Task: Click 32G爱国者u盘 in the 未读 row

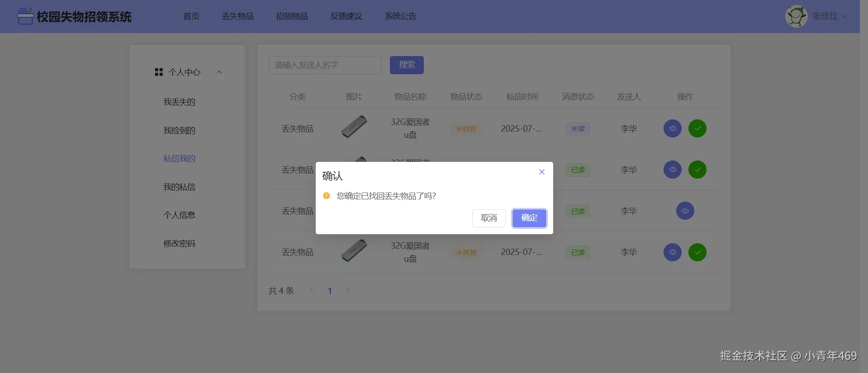Action: [410, 128]
